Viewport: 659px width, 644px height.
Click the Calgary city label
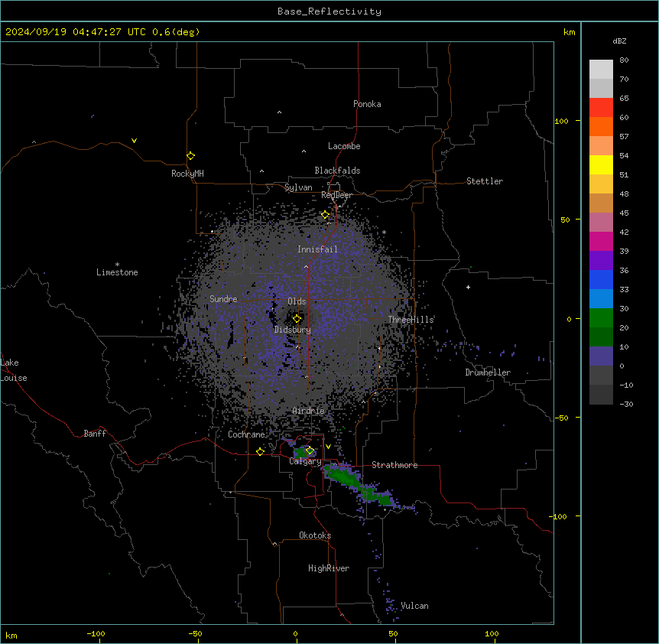(305, 461)
